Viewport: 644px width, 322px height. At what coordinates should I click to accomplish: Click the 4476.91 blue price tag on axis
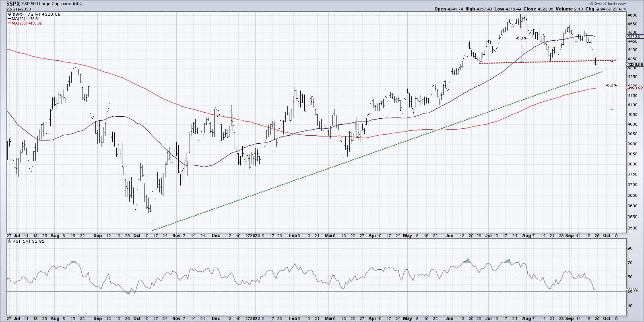(634, 37)
